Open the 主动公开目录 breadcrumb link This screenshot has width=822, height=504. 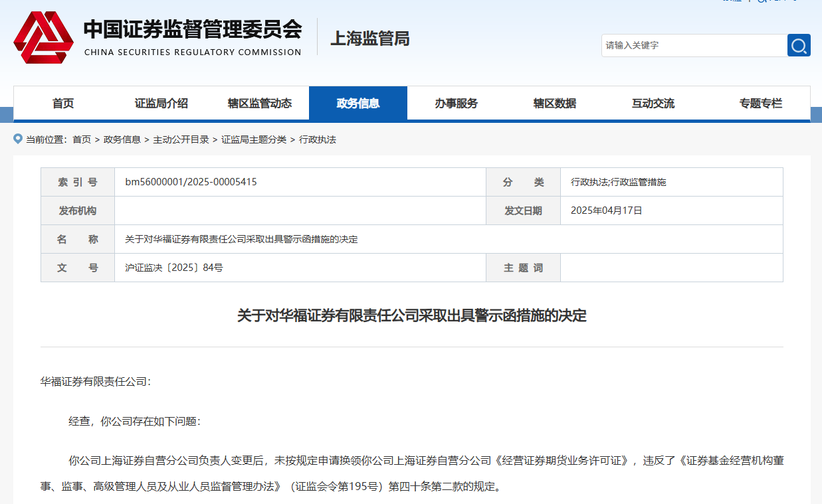pyautogui.click(x=181, y=139)
